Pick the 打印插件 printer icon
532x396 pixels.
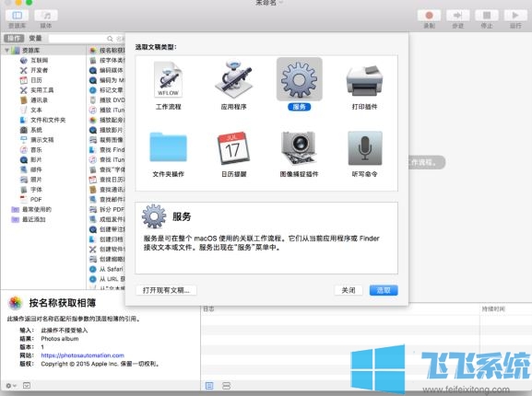364,80
